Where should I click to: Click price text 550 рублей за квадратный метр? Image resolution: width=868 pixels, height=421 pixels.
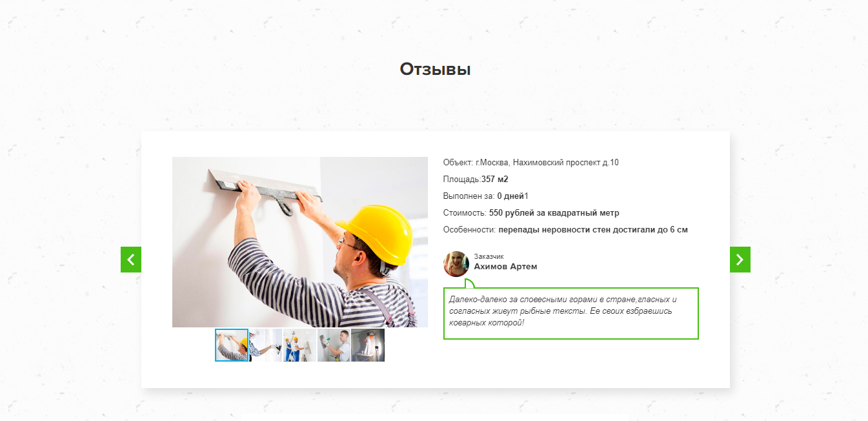click(x=554, y=213)
